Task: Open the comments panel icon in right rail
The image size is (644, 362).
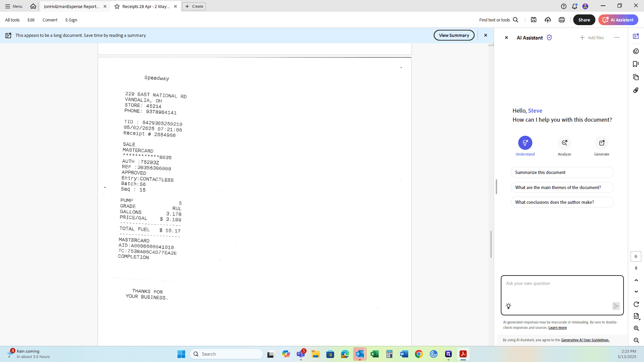Action: [x=636, y=51]
